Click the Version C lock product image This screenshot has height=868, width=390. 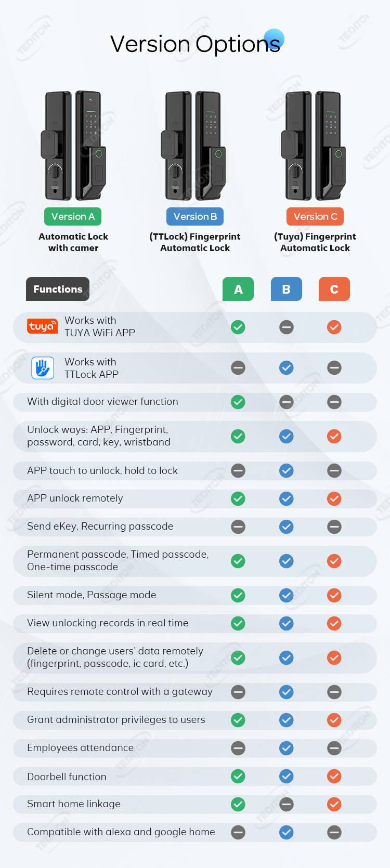pos(314,146)
